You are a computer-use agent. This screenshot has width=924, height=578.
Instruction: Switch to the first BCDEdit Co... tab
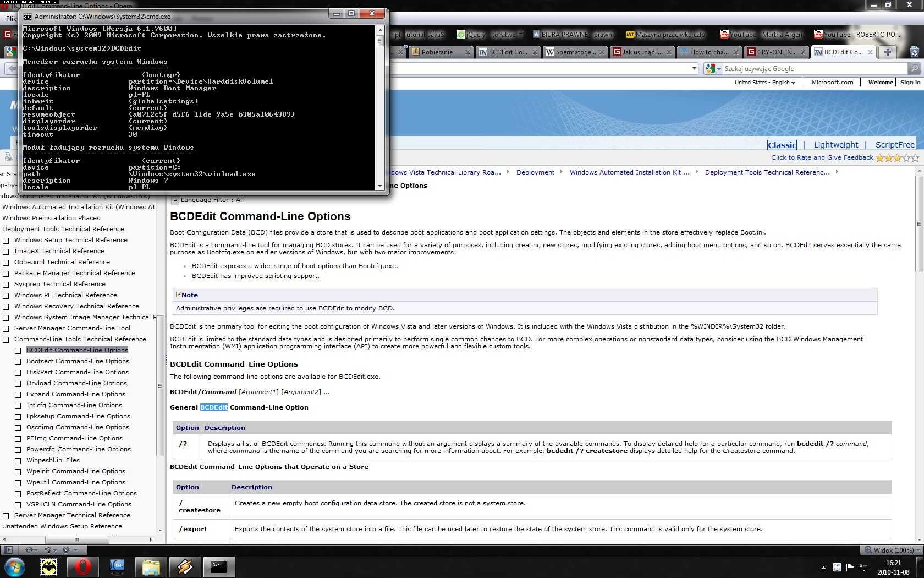[x=508, y=52]
